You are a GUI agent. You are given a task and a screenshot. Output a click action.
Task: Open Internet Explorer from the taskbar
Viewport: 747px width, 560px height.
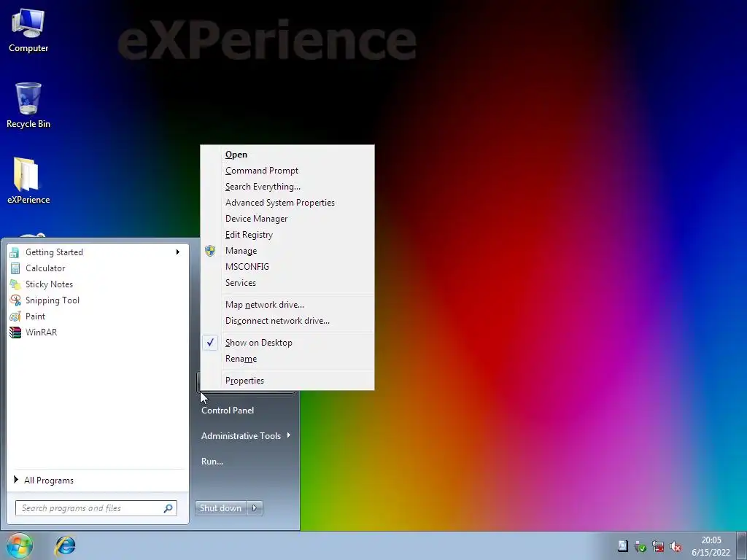tap(65, 545)
